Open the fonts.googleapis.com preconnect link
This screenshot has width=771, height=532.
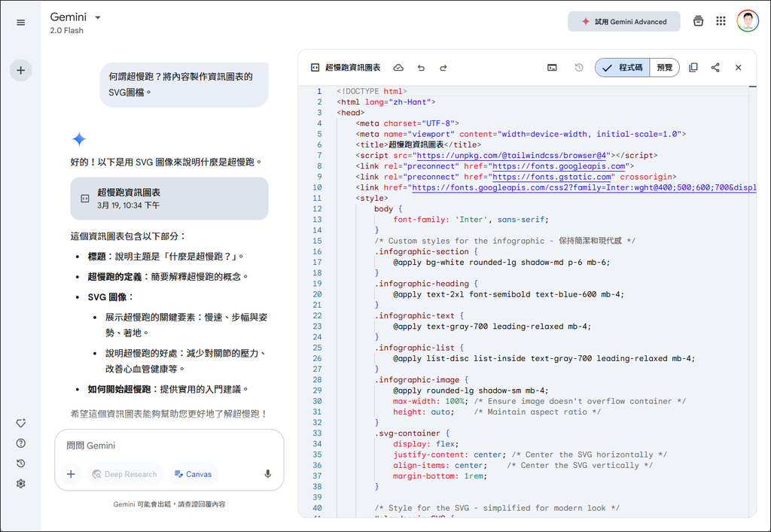pyautogui.click(x=559, y=166)
